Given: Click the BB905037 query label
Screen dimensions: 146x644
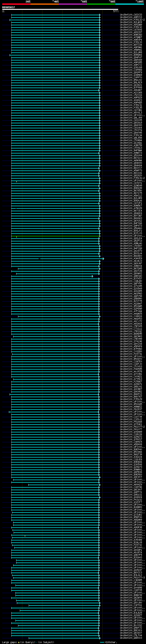Looking at the screenshot, I should (8, 7).
